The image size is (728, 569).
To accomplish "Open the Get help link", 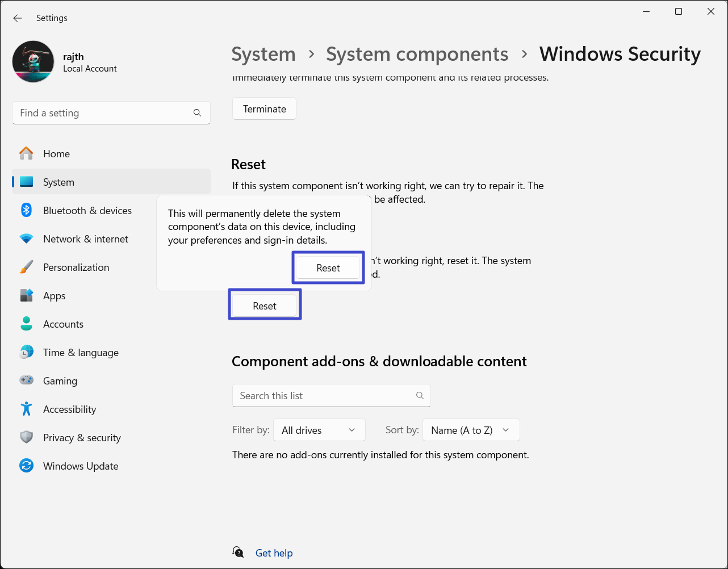I will tap(274, 553).
